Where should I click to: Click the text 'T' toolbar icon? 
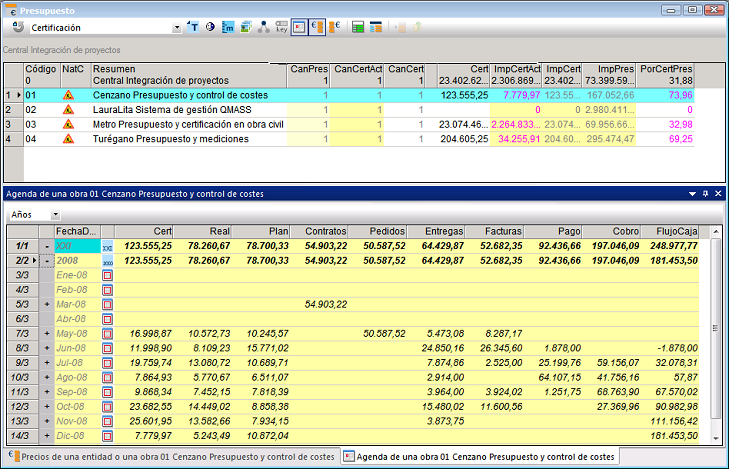pyautogui.click(x=194, y=28)
